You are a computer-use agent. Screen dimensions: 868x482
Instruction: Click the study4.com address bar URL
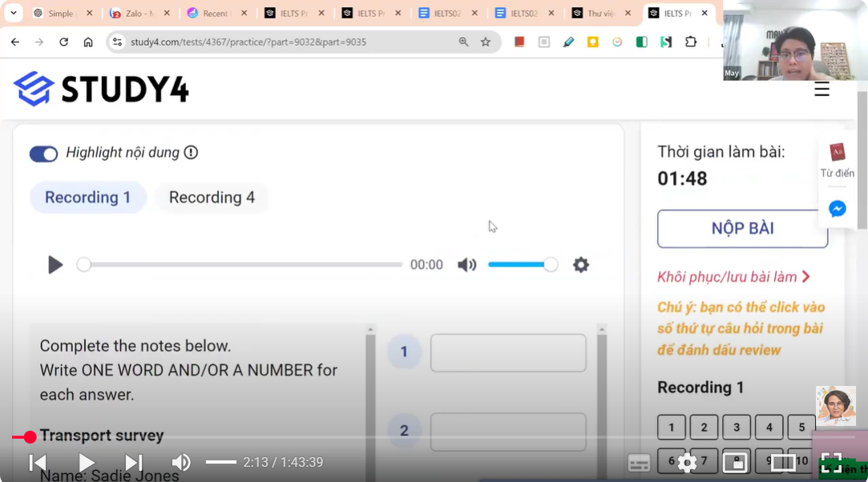click(x=248, y=42)
